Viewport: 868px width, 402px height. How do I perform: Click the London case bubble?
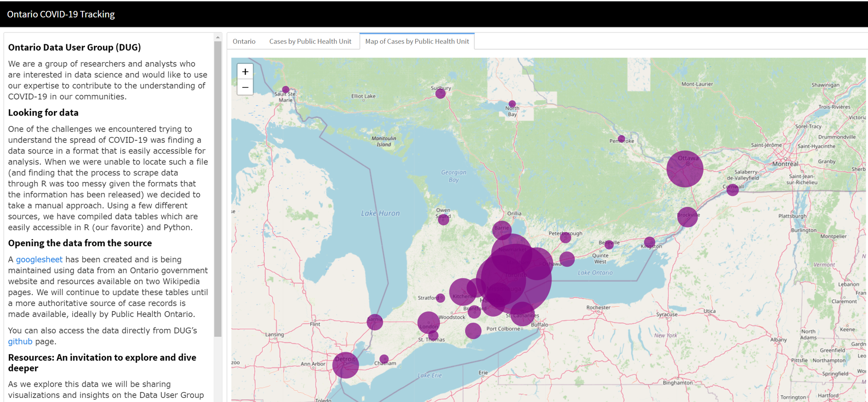click(428, 322)
